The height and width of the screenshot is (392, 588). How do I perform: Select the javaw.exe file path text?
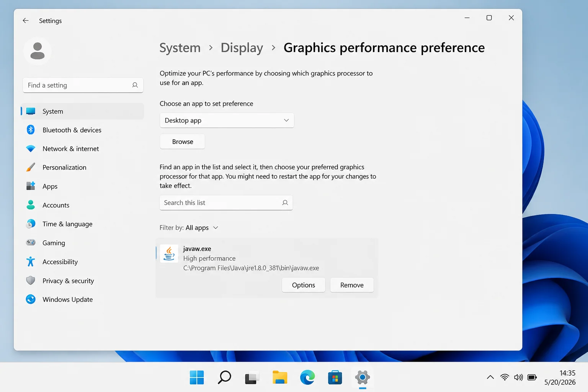coord(251,268)
